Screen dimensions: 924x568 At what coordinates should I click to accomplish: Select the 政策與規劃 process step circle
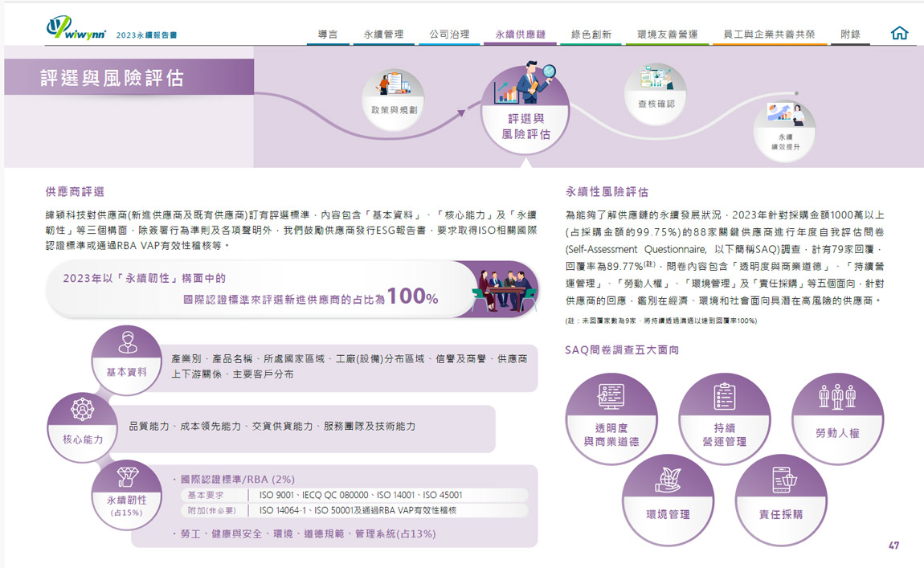[x=394, y=94]
